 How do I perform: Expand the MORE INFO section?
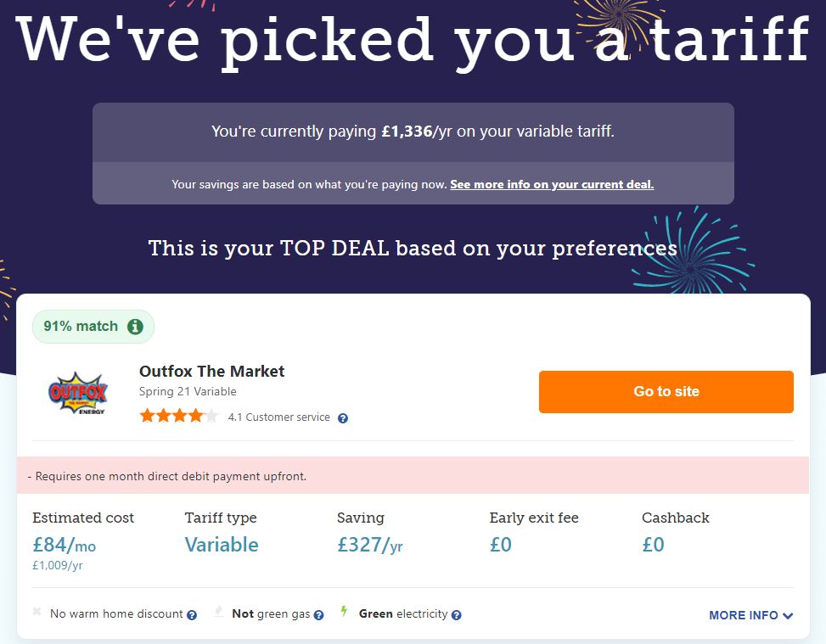(750, 615)
